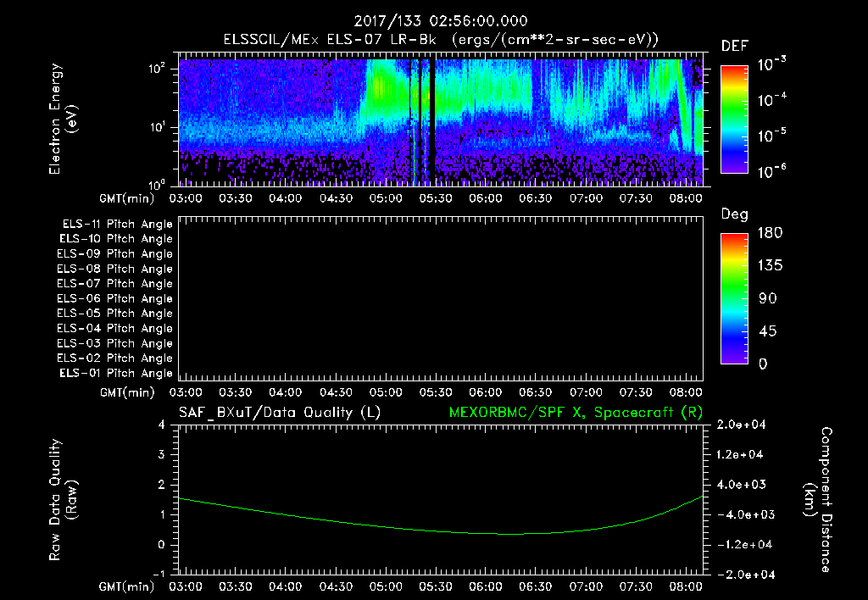Click the 10^-3 DEF scale value
The image size is (868, 600).
click(771, 64)
